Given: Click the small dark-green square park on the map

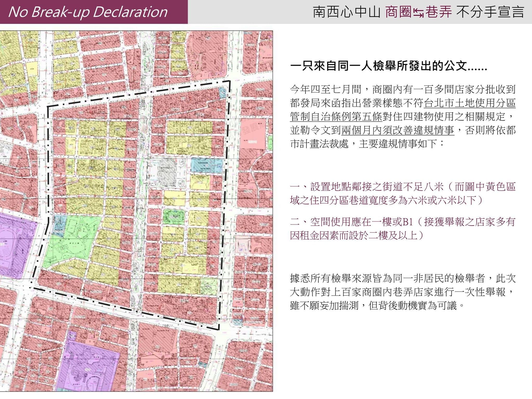Looking at the screenshot, I should (174, 217).
